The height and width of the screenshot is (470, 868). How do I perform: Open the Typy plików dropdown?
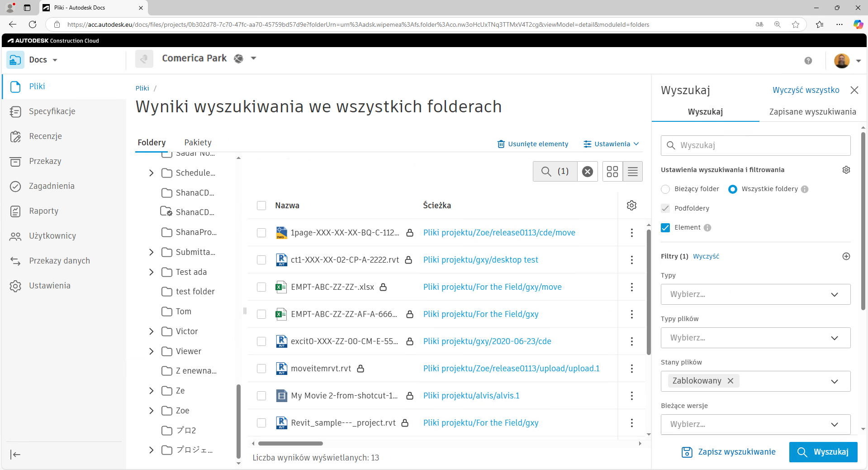754,338
